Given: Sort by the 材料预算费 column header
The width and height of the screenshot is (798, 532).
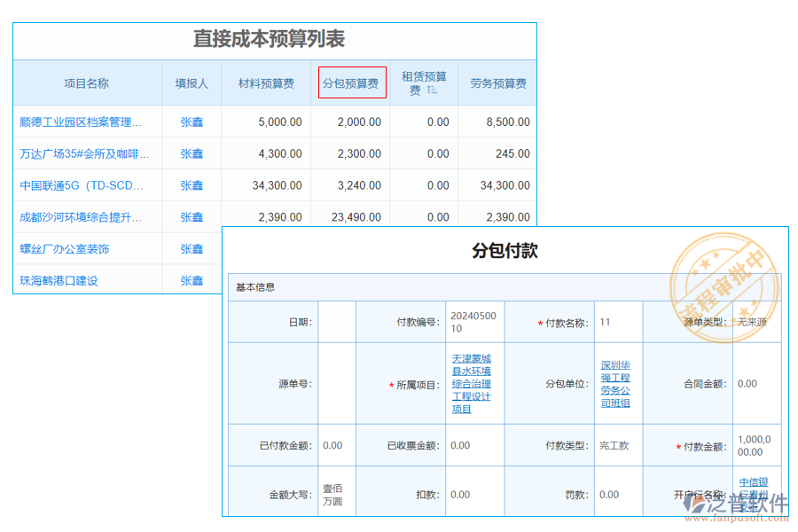Looking at the screenshot, I should [x=266, y=83].
